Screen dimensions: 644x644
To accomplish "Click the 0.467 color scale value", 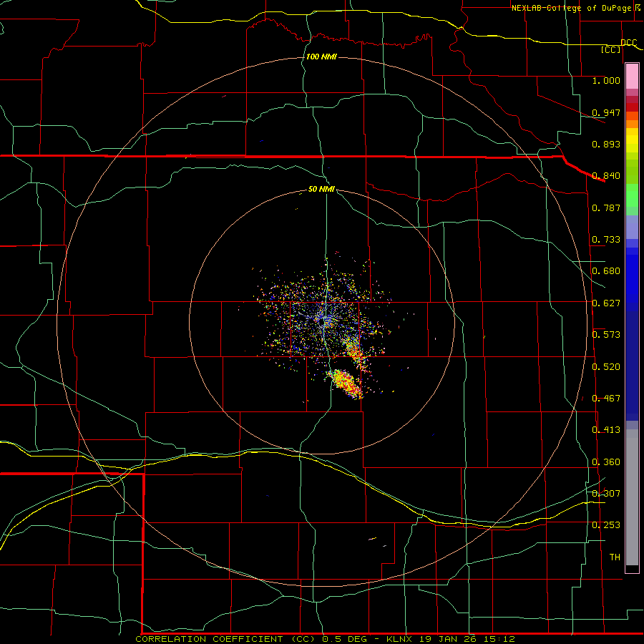I will pos(606,398).
